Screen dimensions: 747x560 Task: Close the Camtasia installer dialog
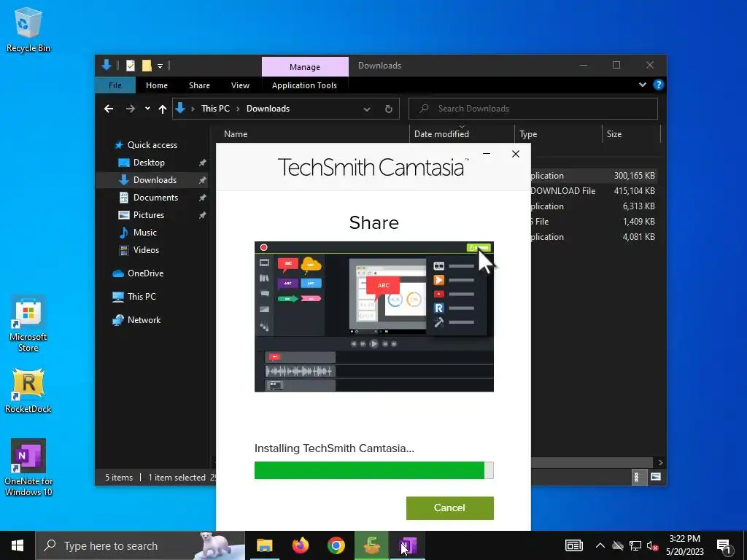tap(516, 154)
